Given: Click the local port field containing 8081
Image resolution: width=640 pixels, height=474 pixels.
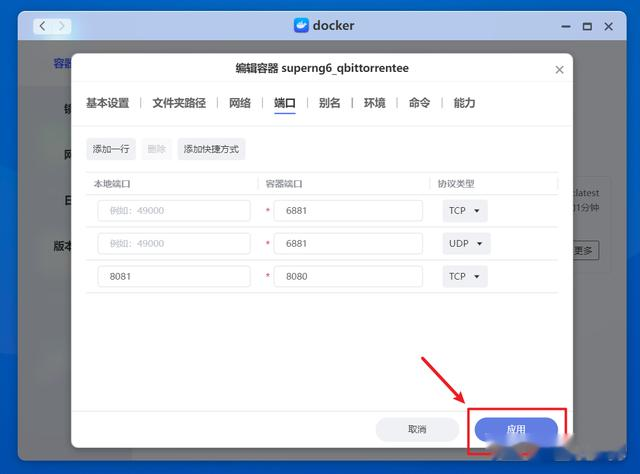Looking at the screenshot, I should pyautogui.click(x=174, y=276).
